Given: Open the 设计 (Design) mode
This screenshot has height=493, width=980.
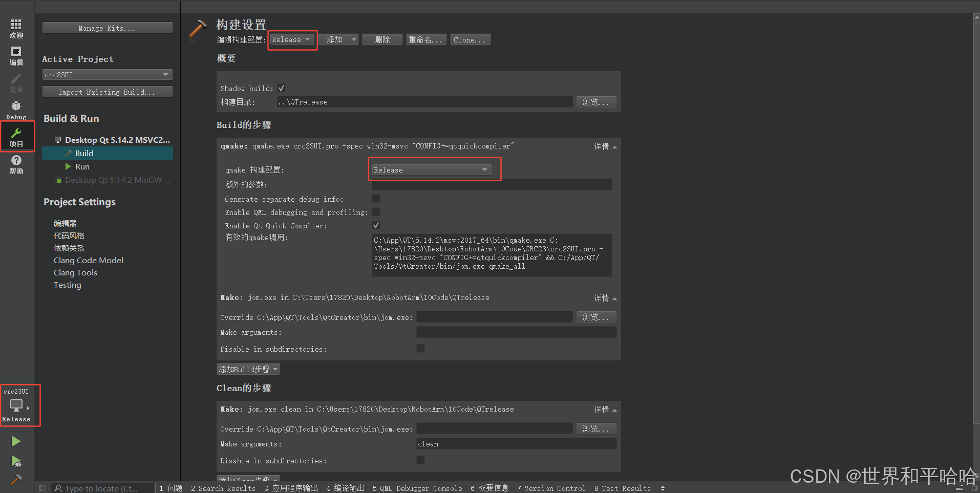Looking at the screenshot, I should coord(16,82).
